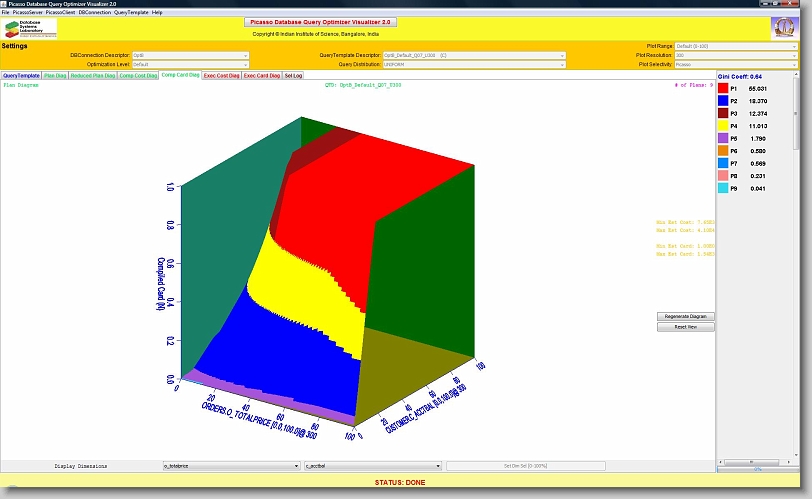Select the yellow P4 plan swatch
812x499 pixels.
[x=723, y=126]
